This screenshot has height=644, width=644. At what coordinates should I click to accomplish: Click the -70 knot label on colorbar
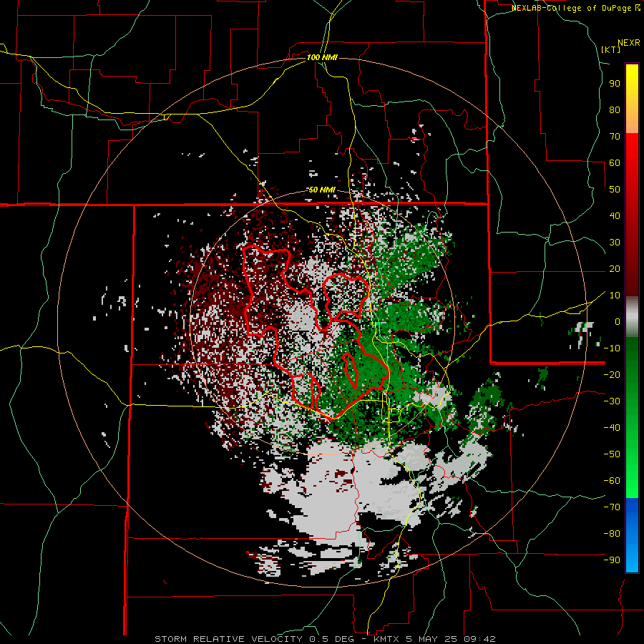point(612,507)
